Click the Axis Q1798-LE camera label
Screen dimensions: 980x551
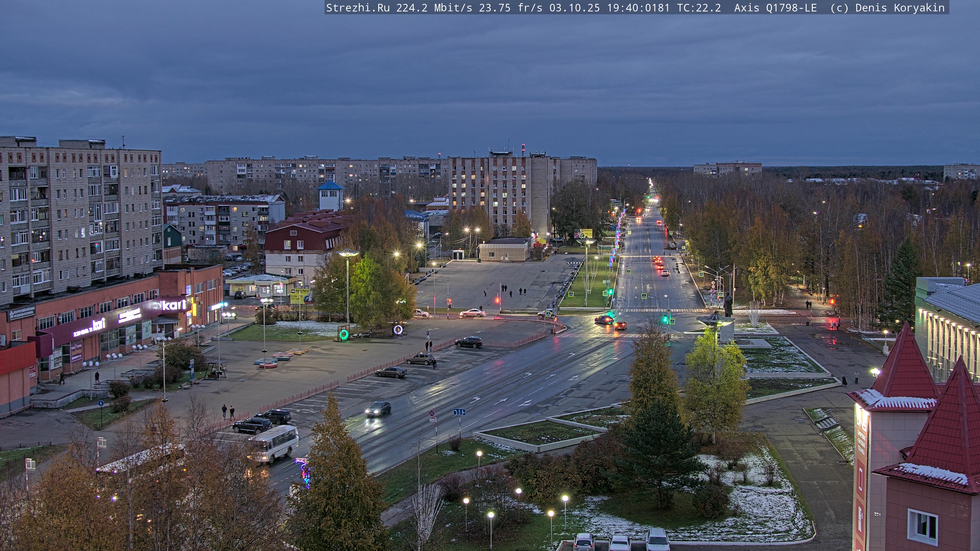775,8
